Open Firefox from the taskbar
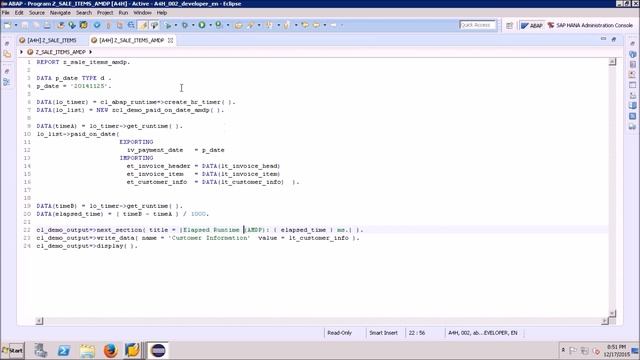Viewport: 640px width, 360px height. coord(110,351)
